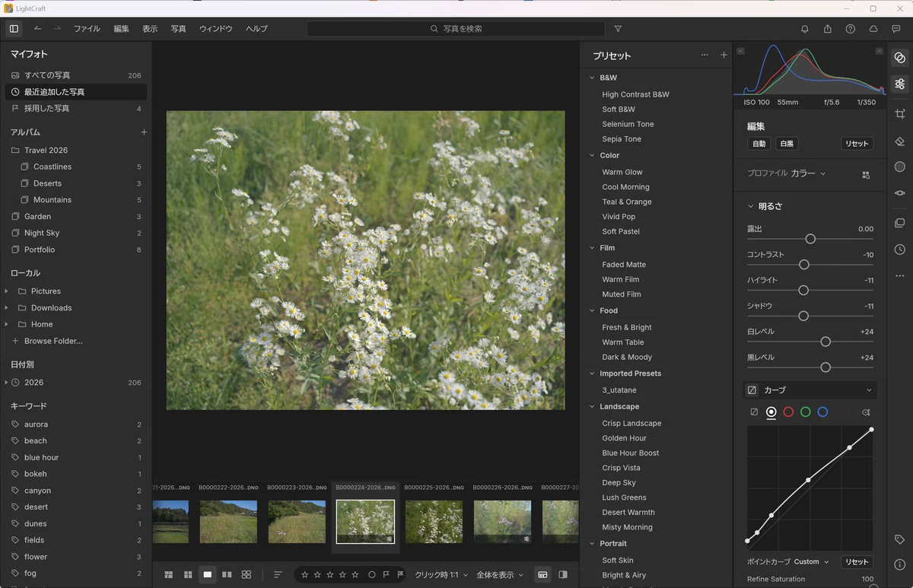The width and height of the screenshot is (913, 588).
Task: Open the chat bubble icon in top bar
Action: click(896, 29)
